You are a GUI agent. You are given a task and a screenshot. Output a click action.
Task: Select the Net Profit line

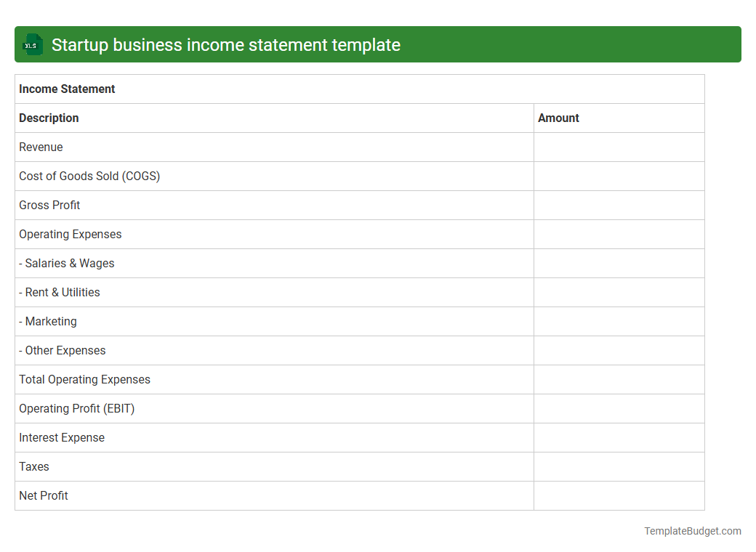coord(43,495)
